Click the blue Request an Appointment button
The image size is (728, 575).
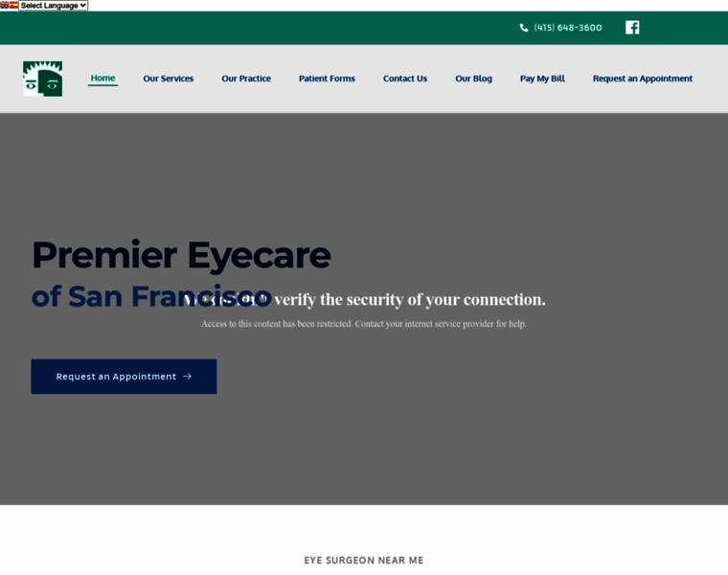(124, 377)
